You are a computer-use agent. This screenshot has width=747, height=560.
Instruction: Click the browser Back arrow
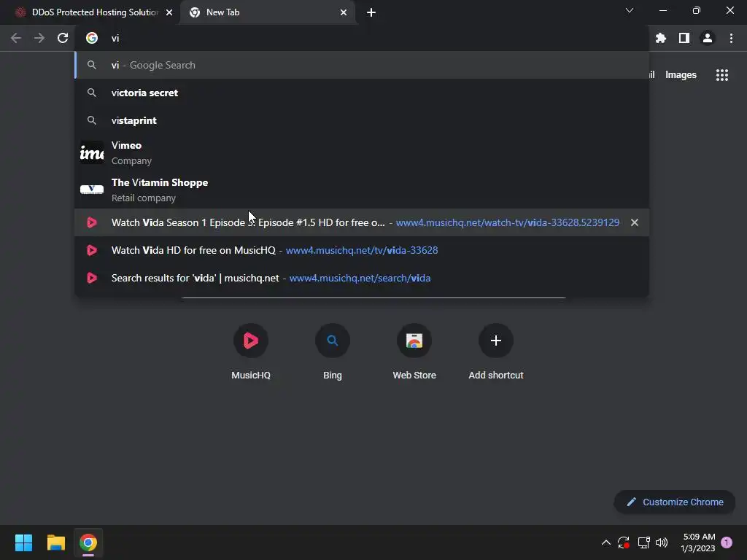tap(16, 38)
